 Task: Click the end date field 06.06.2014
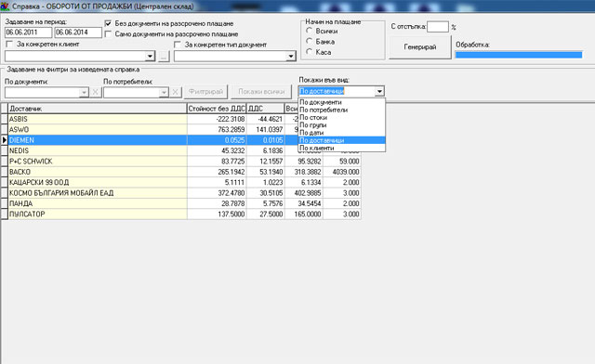[78, 32]
